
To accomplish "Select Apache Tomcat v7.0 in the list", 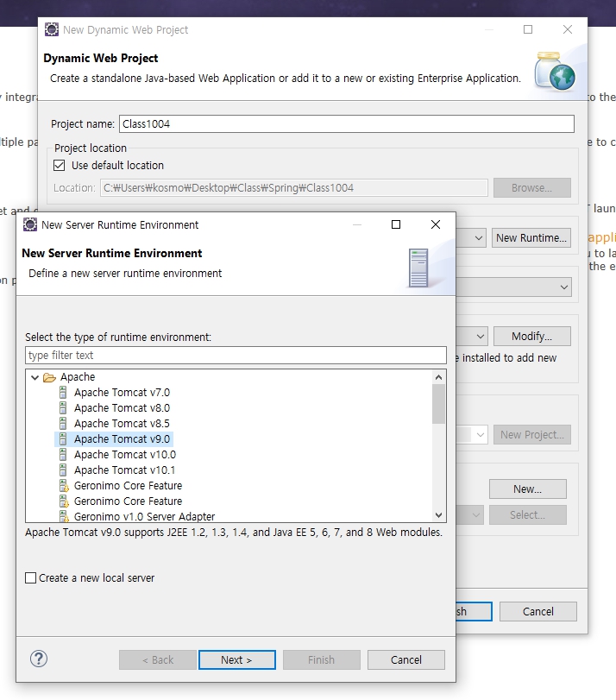I will pos(122,393).
